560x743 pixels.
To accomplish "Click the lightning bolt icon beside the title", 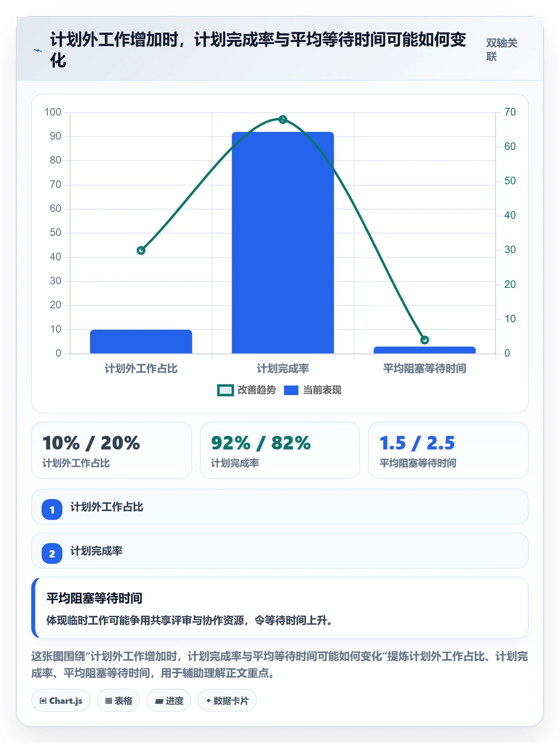I will tap(38, 50).
